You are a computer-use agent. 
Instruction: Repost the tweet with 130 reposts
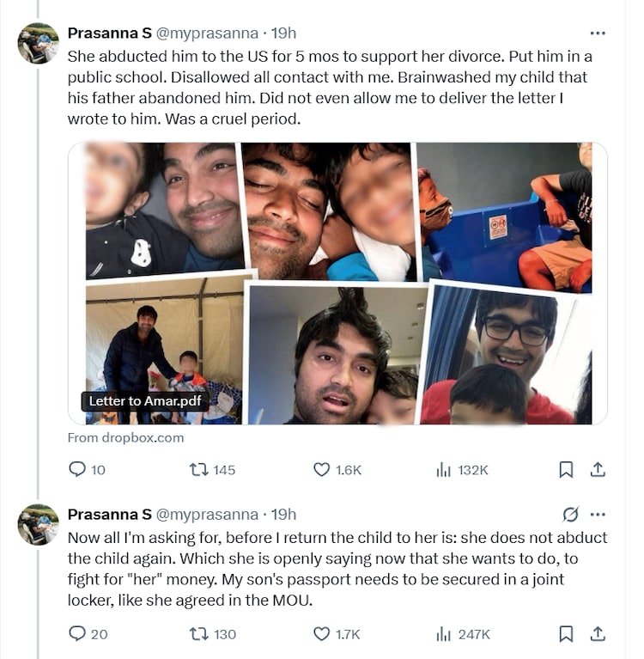tap(199, 634)
